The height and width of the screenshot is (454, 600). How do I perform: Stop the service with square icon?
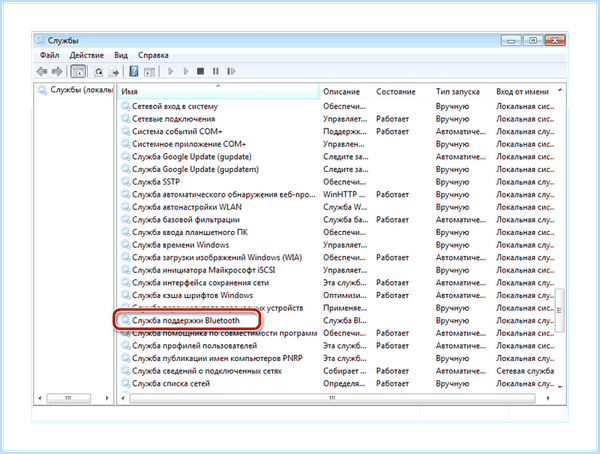201,71
